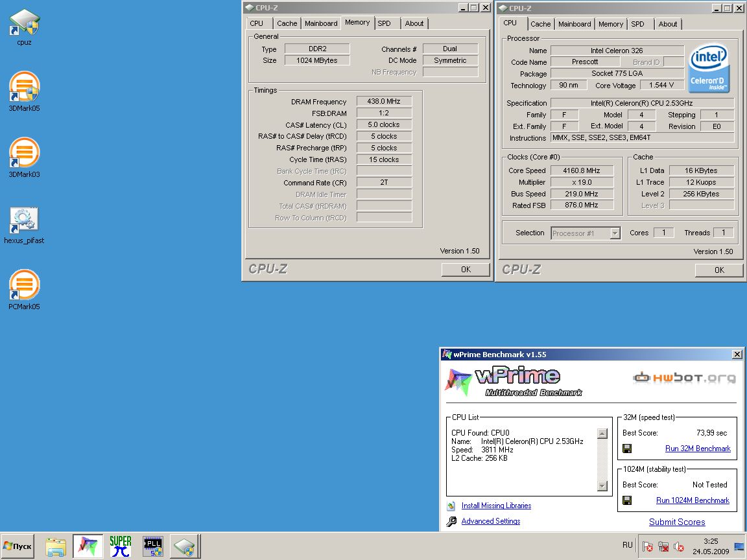Click the Command Rate value 2T
This screenshot has width=747, height=560.
click(x=384, y=182)
